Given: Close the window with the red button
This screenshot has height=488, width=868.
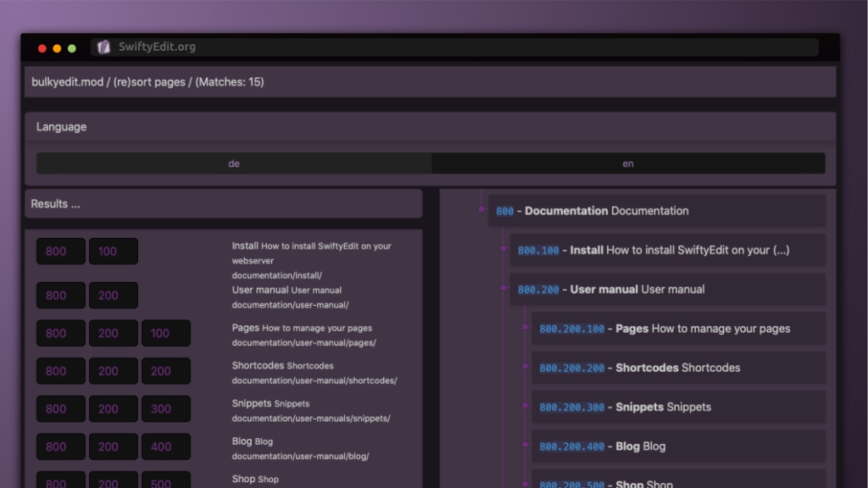Looking at the screenshot, I should click(x=42, y=48).
